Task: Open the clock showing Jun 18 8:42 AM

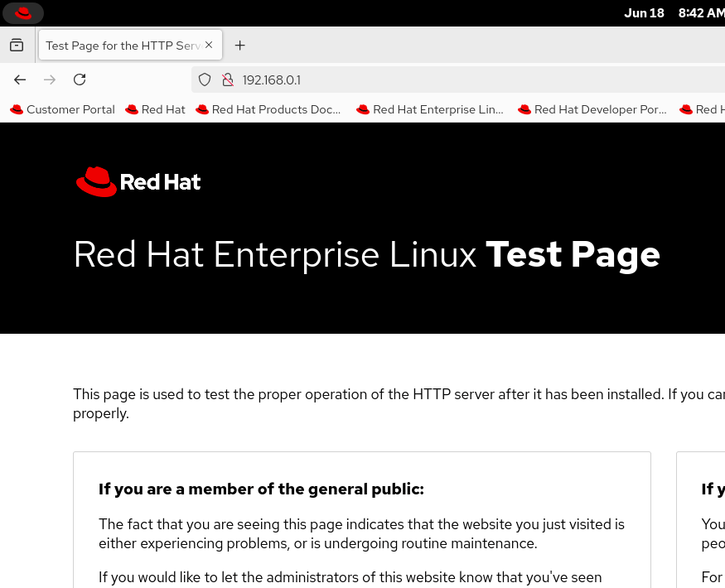Action: (x=674, y=13)
